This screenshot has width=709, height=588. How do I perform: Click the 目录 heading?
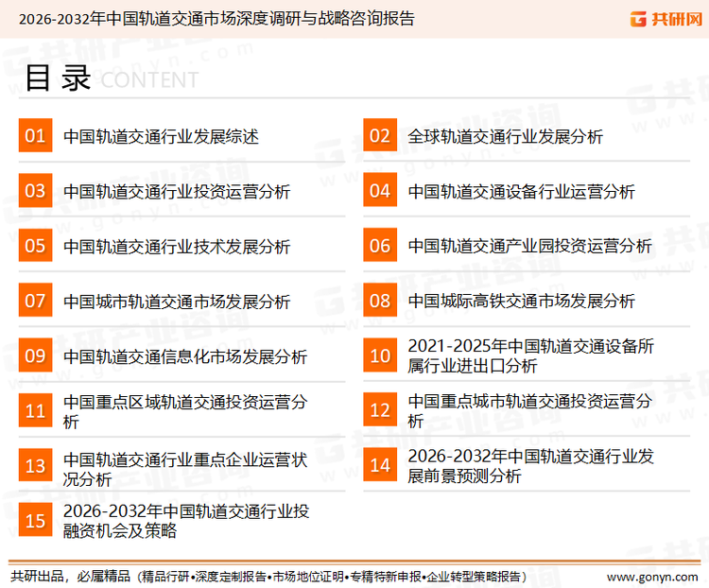tap(58, 78)
